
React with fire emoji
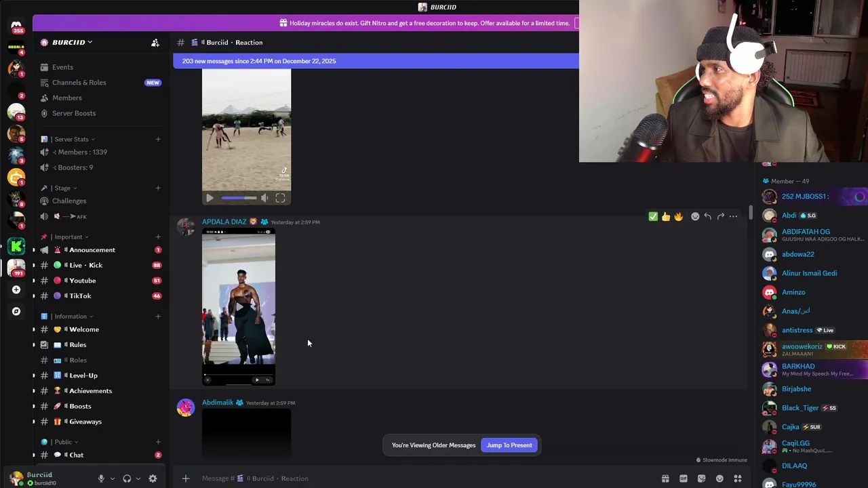point(678,216)
